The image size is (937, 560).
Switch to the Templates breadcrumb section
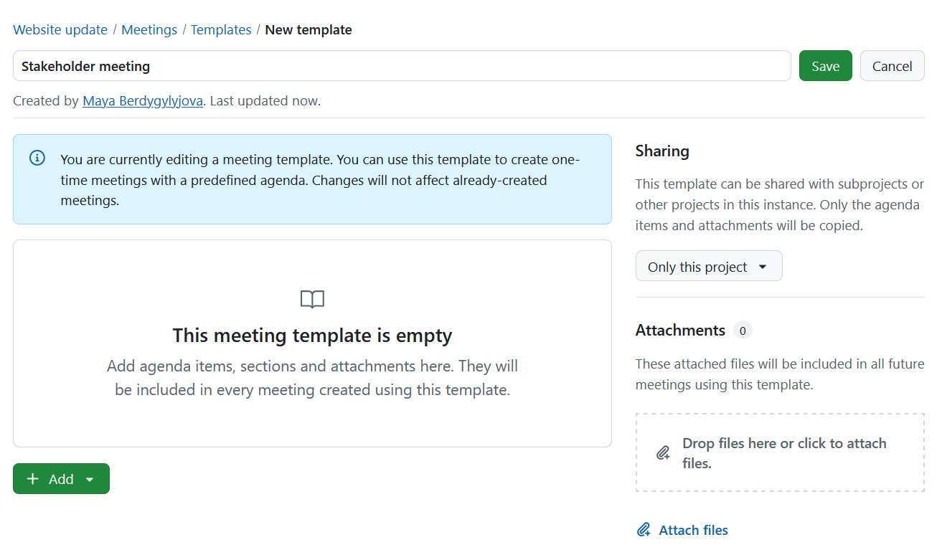point(221,29)
